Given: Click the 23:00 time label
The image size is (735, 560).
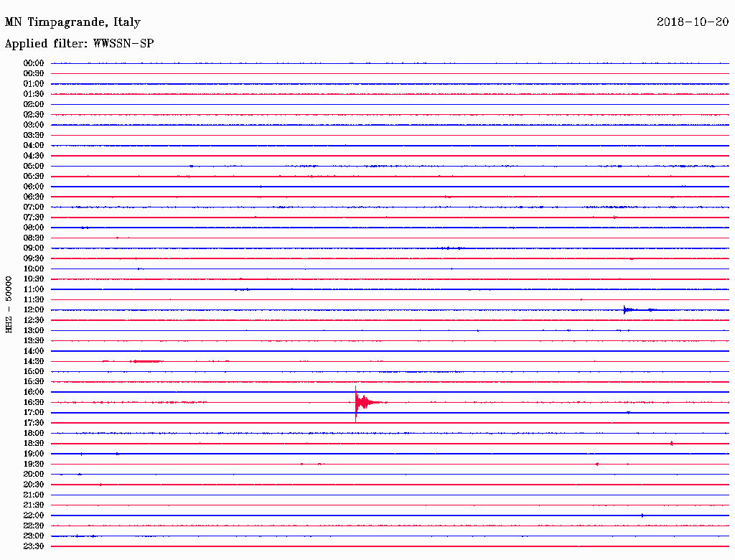Looking at the screenshot, I should tap(34, 536).
